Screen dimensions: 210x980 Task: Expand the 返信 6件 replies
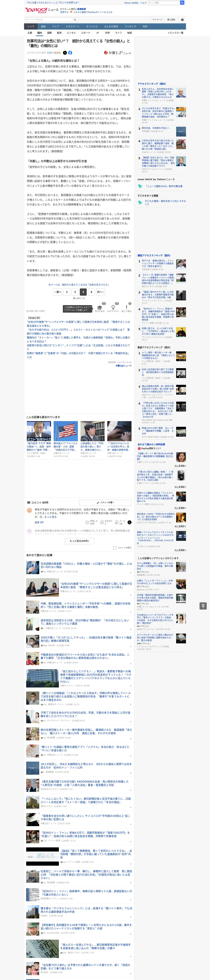click(39, 522)
